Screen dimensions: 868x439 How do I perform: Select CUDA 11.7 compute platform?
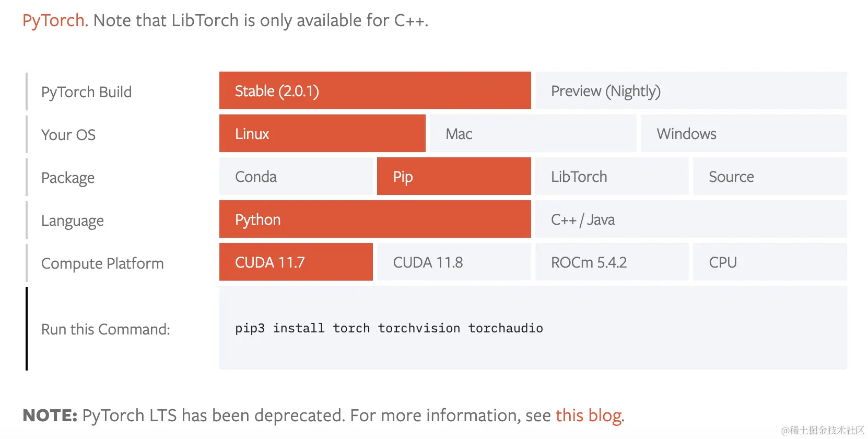click(296, 262)
